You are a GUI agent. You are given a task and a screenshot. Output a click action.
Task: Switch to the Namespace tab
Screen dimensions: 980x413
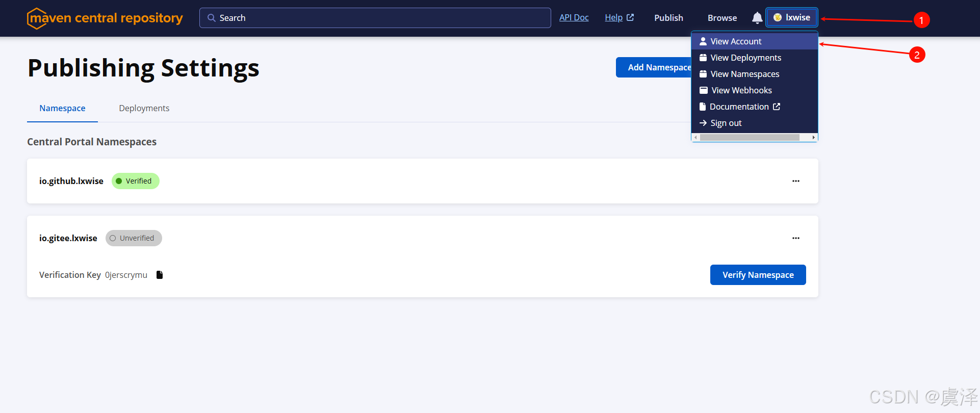click(62, 108)
